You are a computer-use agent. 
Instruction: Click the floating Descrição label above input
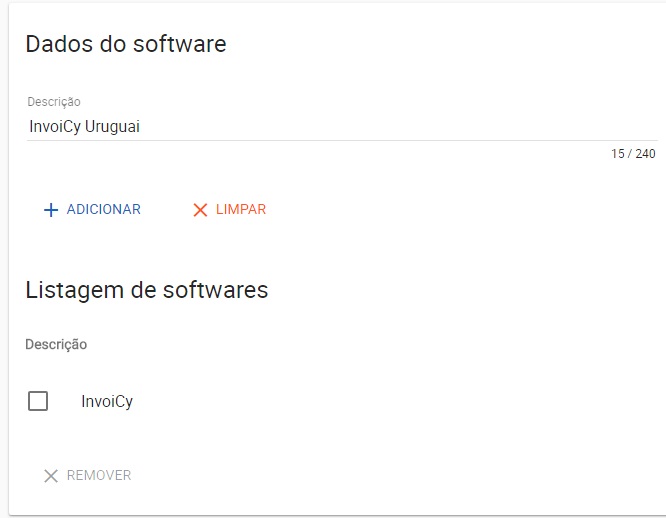pyautogui.click(x=54, y=102)
